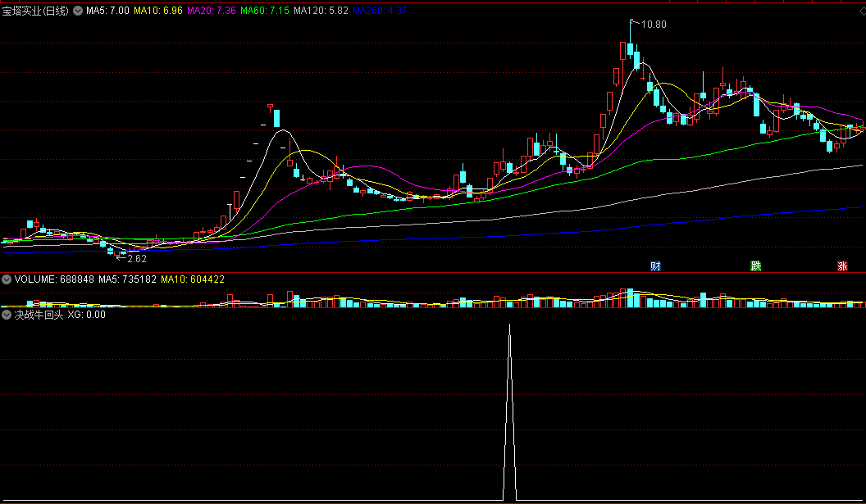
Task: Click the MA10: 6.96 label
Action: [158, 11]
